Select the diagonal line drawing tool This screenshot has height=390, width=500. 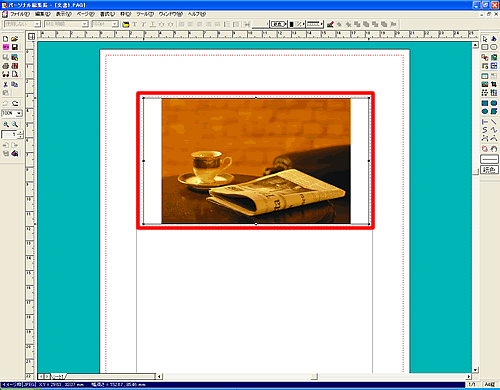[494, 122]
